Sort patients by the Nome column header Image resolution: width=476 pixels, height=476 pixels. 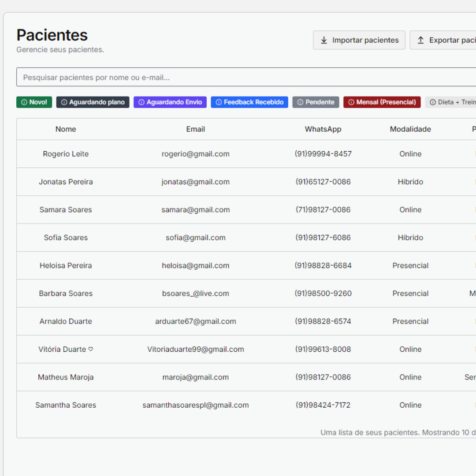[x=65, y=129]
